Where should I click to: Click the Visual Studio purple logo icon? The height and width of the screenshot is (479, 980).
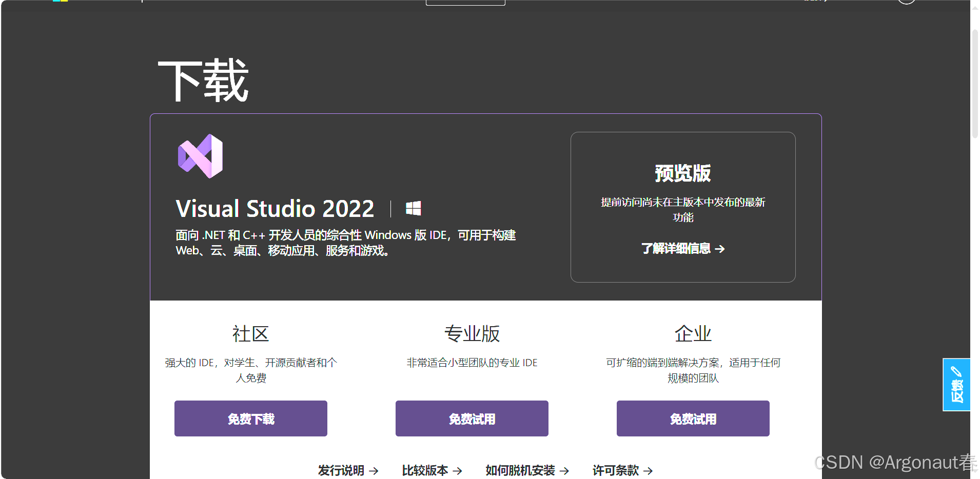click(x=200, y=156)
